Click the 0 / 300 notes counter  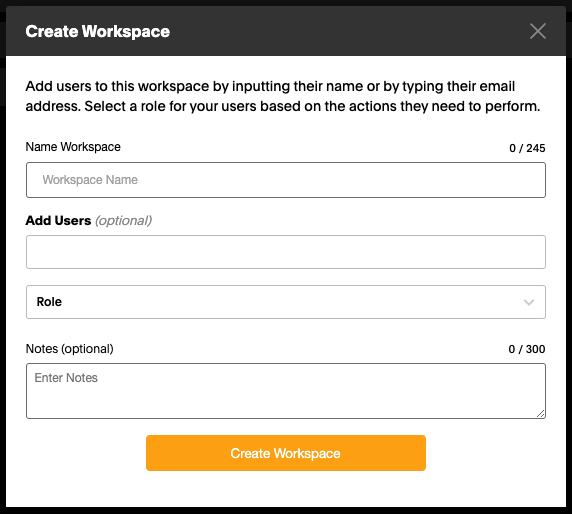527,349
